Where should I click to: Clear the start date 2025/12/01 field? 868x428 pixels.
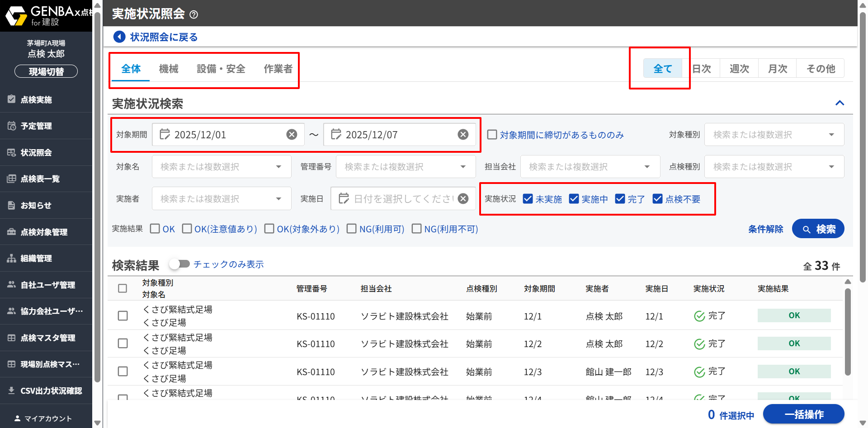point(292,135)
